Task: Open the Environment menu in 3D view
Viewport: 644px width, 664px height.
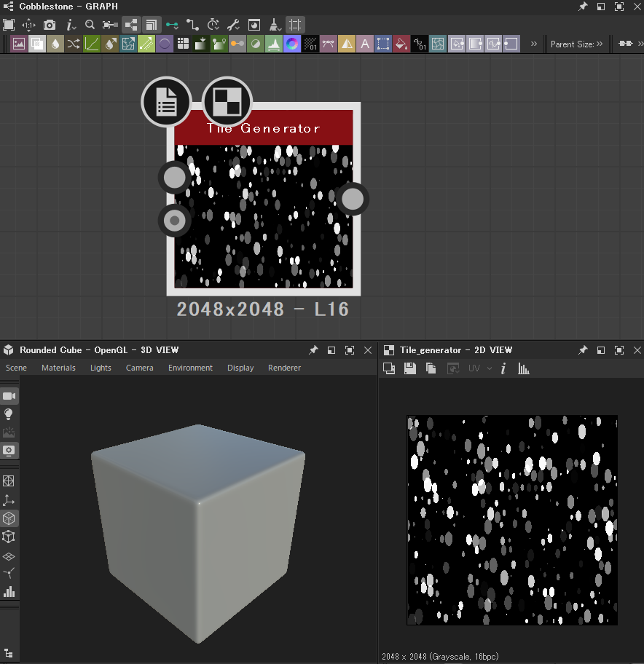Action: pyautogui.click(x=190, y=368)
